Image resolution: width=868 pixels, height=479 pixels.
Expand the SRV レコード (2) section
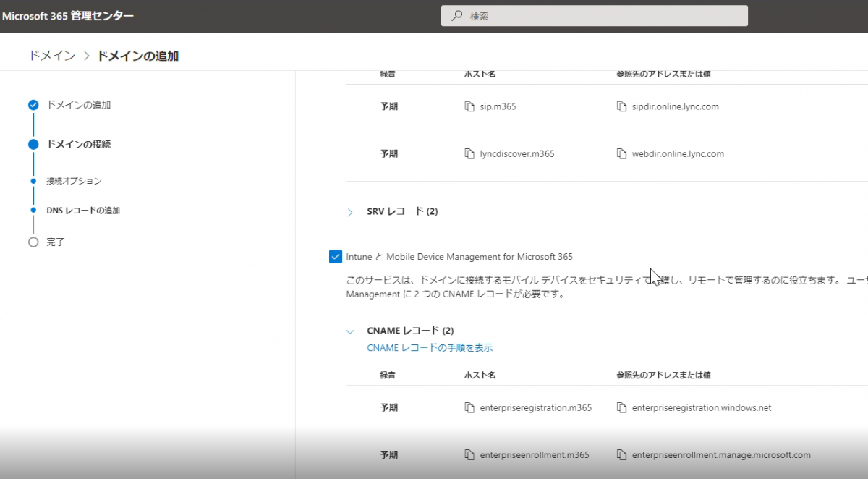pyautogui.click(x=350, y=212)
